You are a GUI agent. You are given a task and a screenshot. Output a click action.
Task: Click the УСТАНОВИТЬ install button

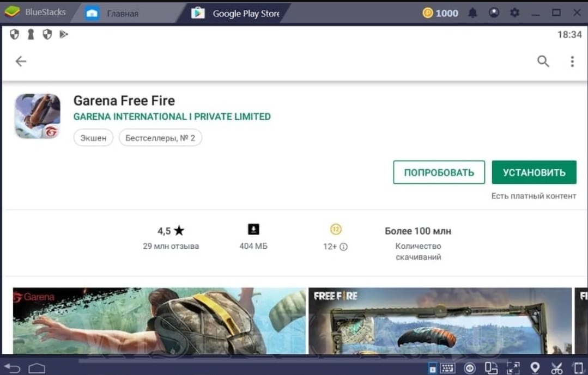tap(534, 173)
